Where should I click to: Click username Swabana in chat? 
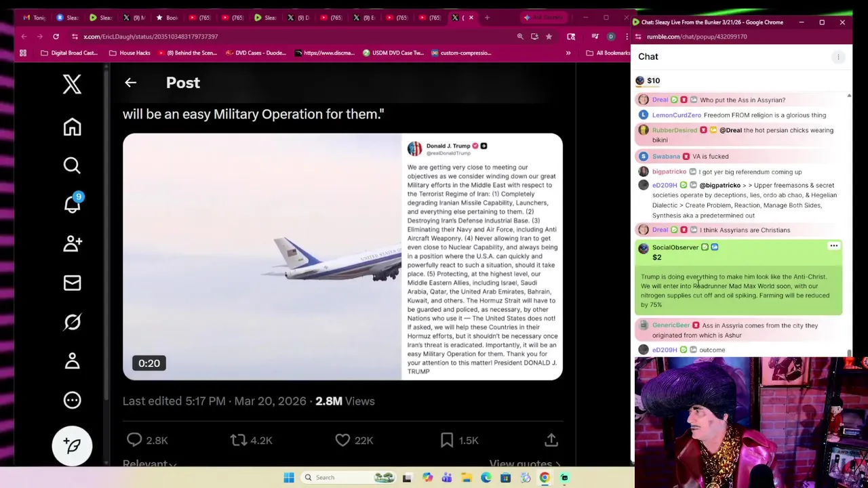pyautogui.click(x=666, y=157)
